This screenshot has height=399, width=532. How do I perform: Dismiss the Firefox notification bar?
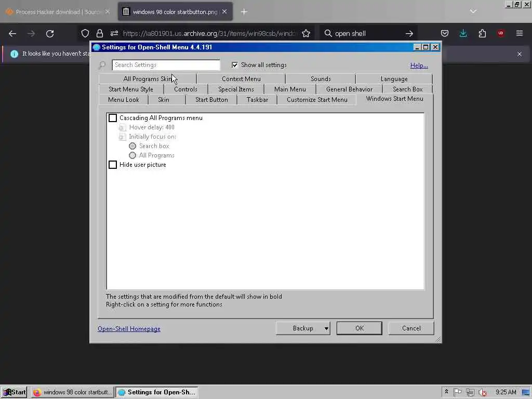coord(520,54)
